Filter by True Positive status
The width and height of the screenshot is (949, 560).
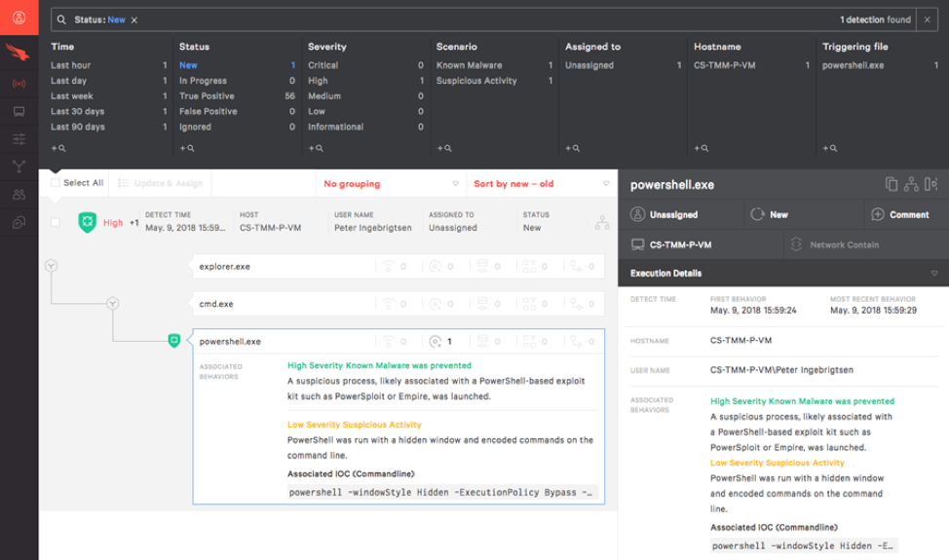[x=208, y=96]
